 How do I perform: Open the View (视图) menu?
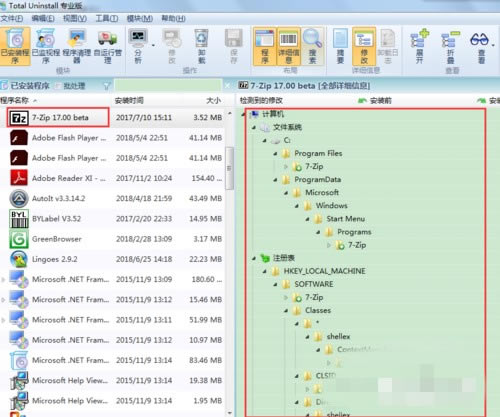[75, 18]
